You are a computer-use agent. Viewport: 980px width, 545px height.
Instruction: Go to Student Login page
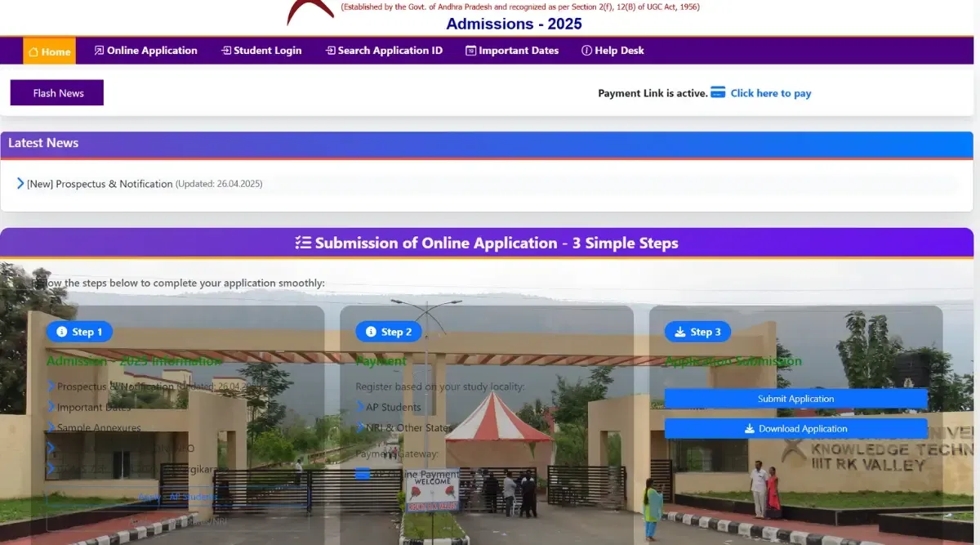[261, 51]
